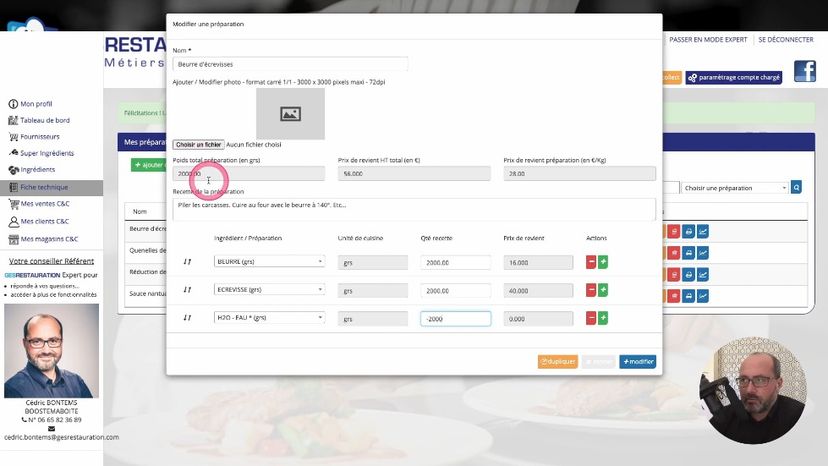Viewport: 828px width, 466px height.
Task: Click the orange 'dupliquer' button
Action: [x=558, y=361]
